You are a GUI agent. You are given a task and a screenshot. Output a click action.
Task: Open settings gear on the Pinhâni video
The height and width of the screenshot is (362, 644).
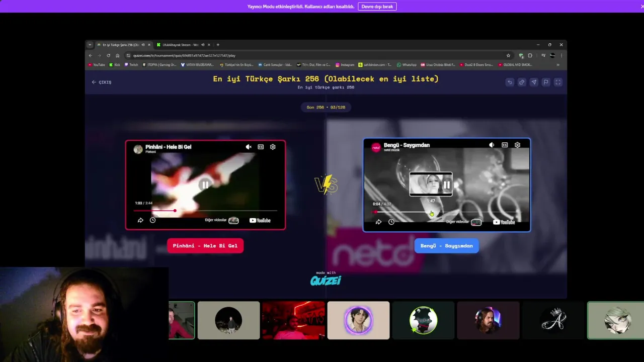click(273, 147)
